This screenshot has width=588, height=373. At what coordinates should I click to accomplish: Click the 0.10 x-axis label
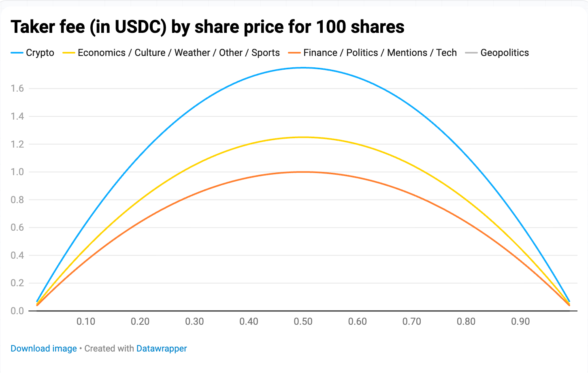click(x=86, y=322)
